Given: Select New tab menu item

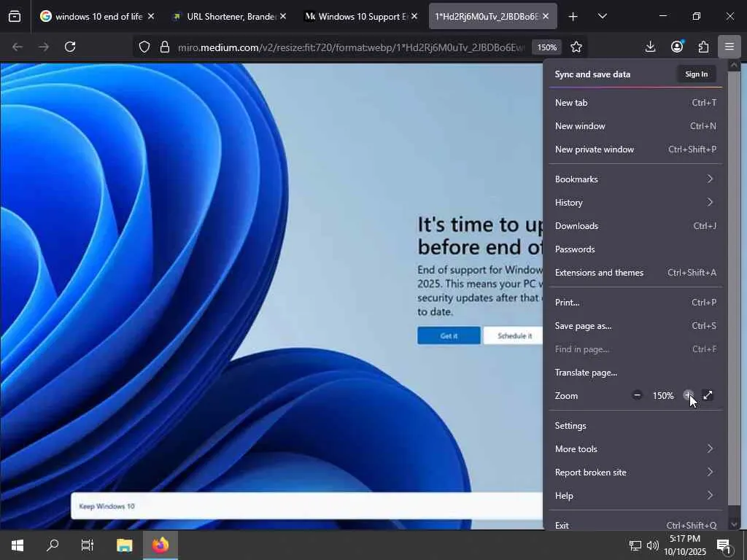Looking at the screenshot, I should 635,102.
